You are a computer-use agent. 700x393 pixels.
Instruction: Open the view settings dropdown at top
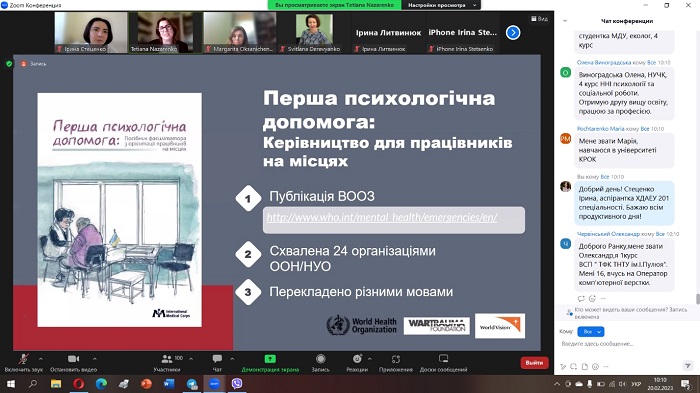[442, 5]
